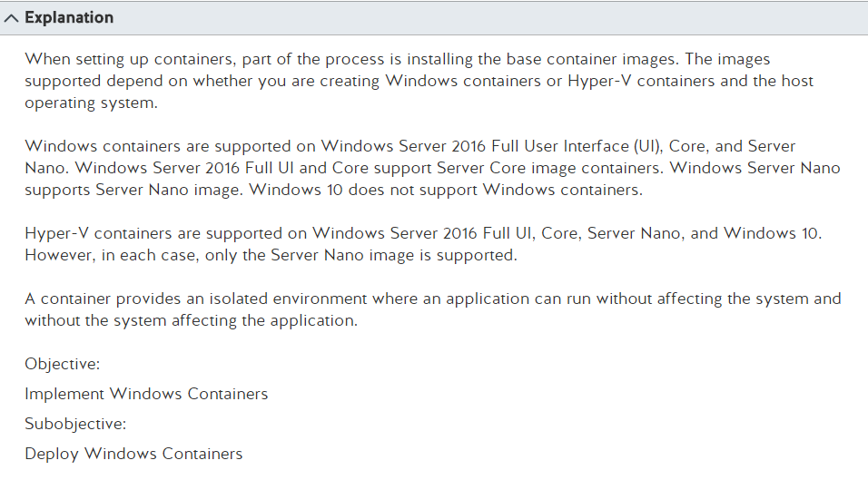Click the line starting 'Hyper-V containers are supported'
Screen dimensions: 868x480
tap(423, 233)
